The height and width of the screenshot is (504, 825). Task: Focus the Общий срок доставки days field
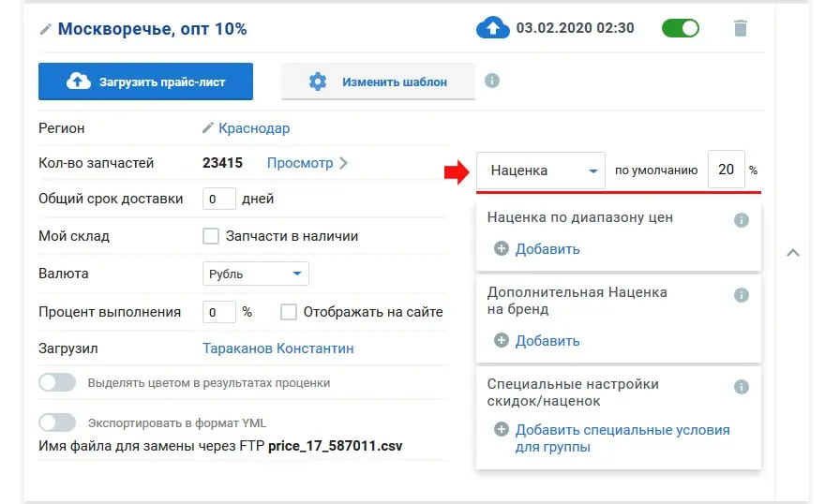(218, 199)
